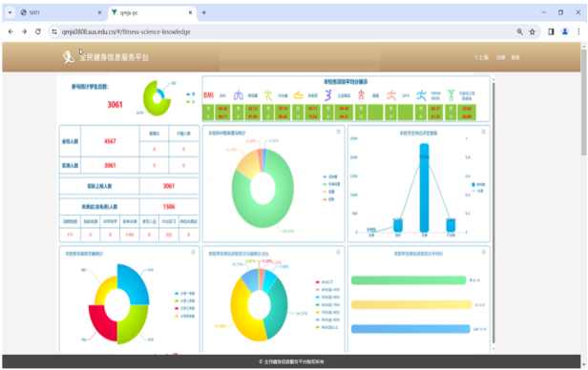Open the menu icon on the grade distribution panel

point(193,252)
